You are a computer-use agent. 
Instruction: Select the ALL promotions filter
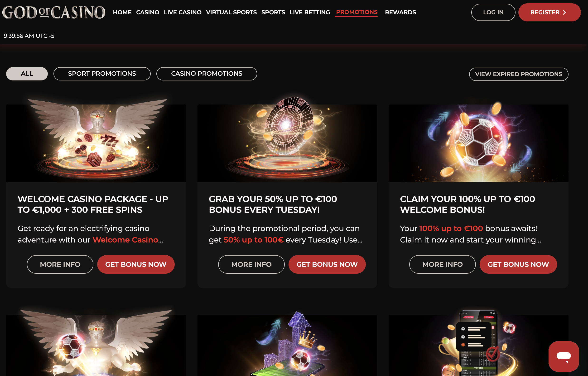(x=27, y=74)
